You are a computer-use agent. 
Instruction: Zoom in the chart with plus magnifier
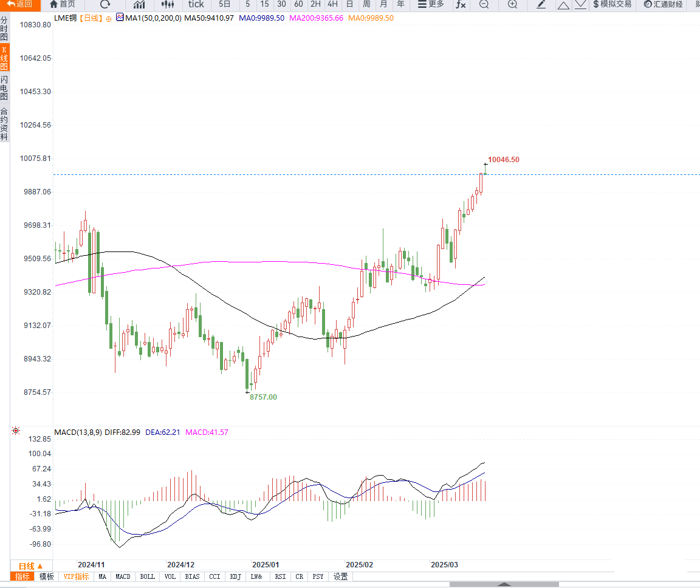coord(512,4)
